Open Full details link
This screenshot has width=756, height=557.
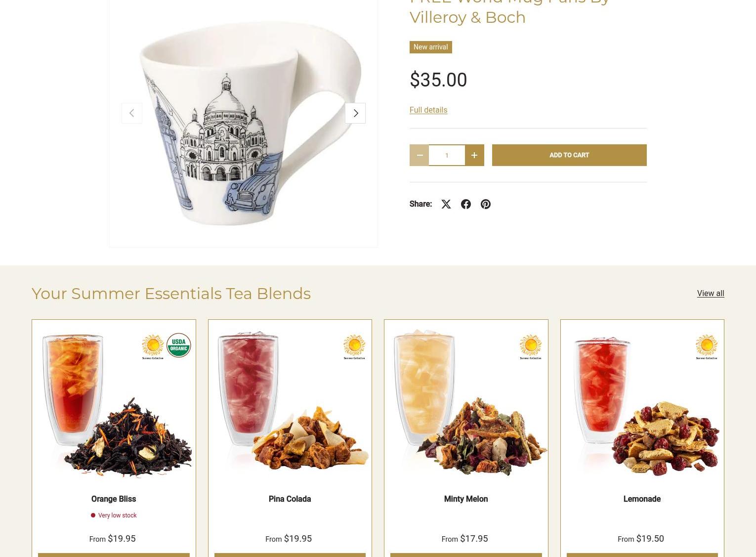(x=428, y=110)
